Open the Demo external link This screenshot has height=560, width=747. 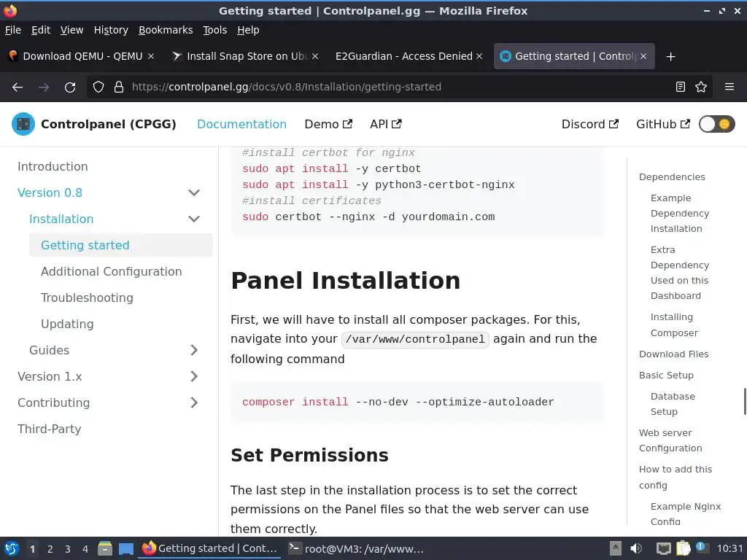(x=328, y=124)
